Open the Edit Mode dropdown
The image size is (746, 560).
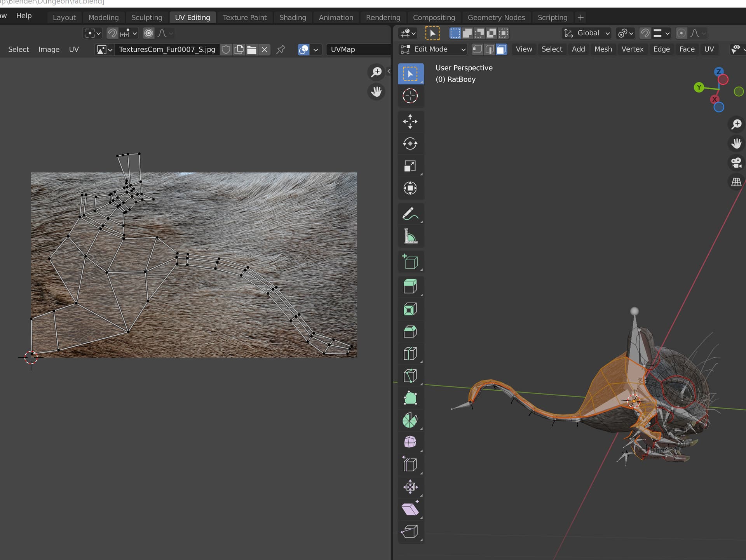click(433, 49)
